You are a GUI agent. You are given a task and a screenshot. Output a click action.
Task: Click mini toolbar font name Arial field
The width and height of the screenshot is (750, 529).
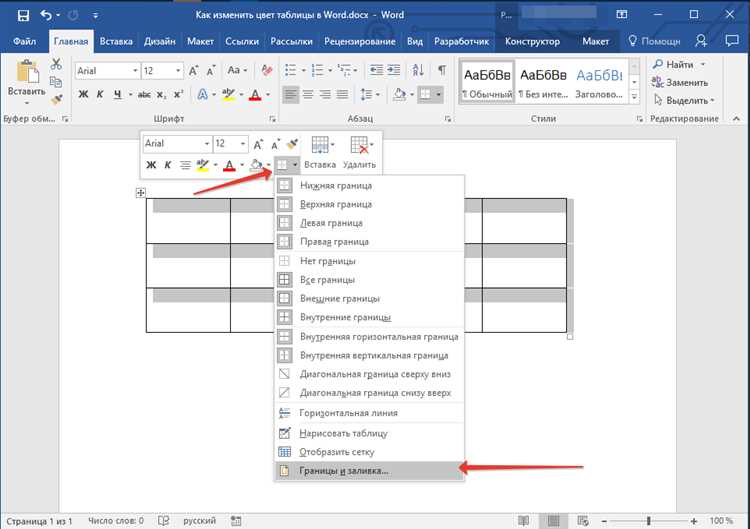[x=177, y=143]
